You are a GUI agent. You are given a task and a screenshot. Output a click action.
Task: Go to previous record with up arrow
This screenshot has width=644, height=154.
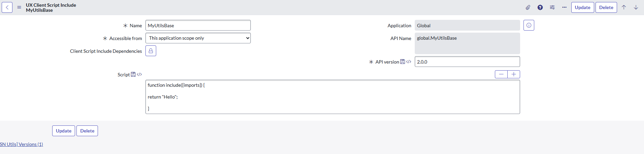[x=624, y=7]
